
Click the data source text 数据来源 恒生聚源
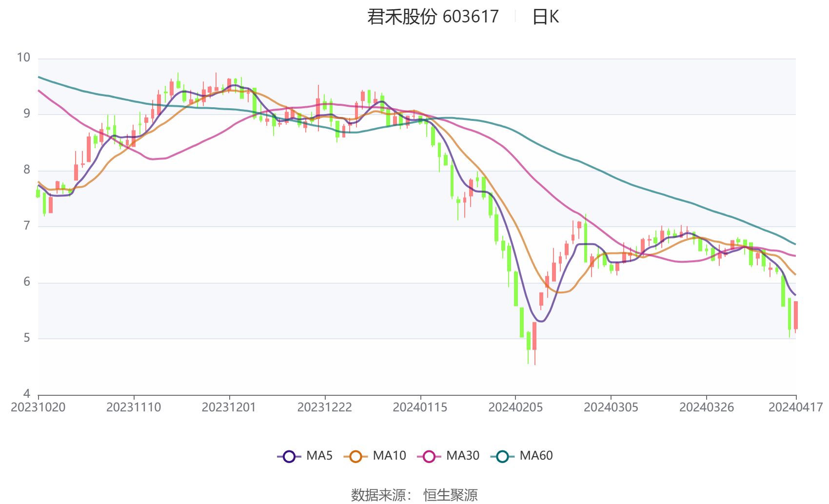(x=414, y=495)
